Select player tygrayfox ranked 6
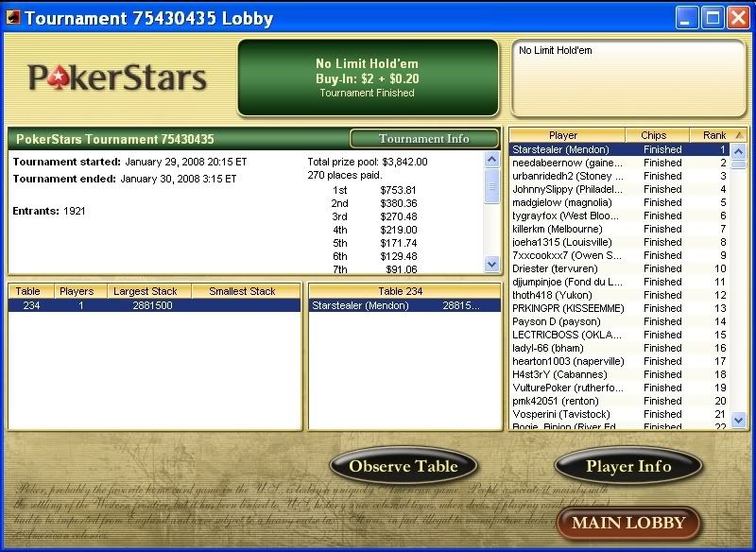The image size is (756, 552). pyautogui.click(x=620, y=216)
